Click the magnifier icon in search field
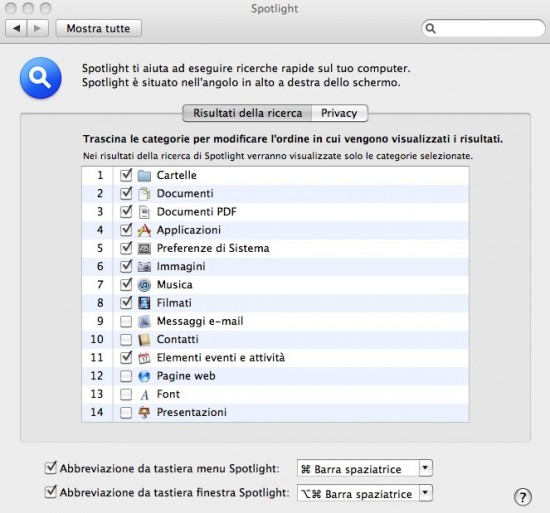550x513 pixels. (x=431, y=28)
